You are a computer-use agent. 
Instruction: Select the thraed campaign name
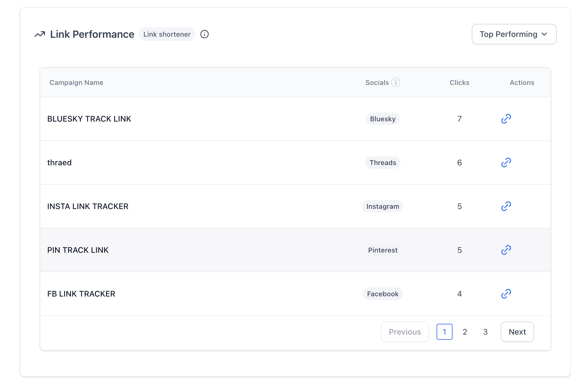pyautogui.click(x=59, y=162)
